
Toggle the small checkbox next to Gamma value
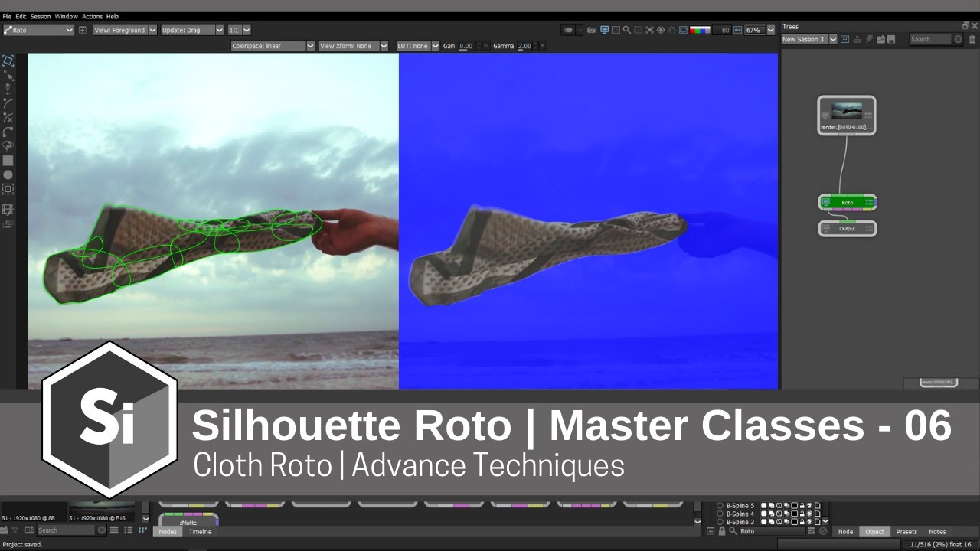coord(543,46)
